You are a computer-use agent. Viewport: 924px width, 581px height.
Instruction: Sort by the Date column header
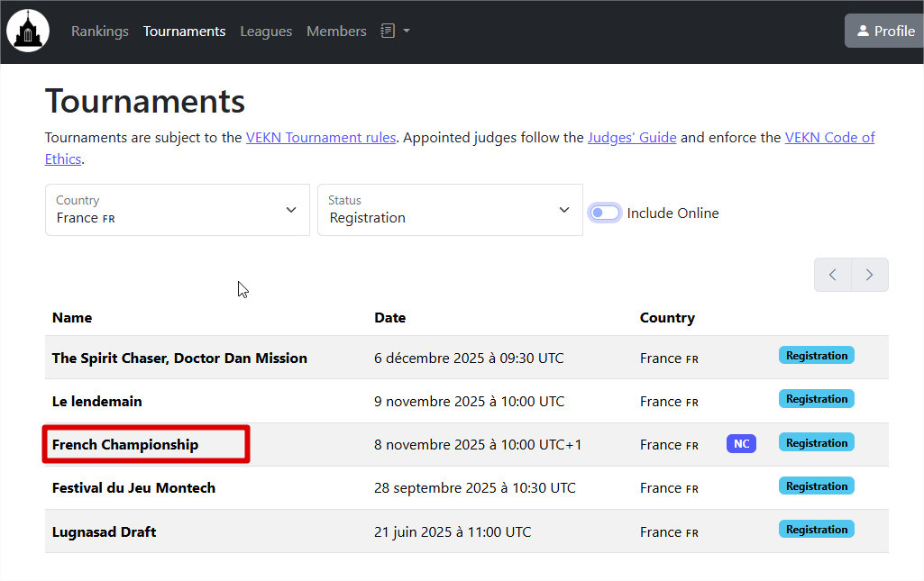(389, 318)
